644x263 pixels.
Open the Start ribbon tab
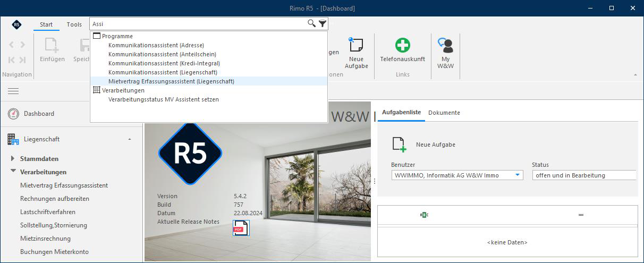coord(46,24)
